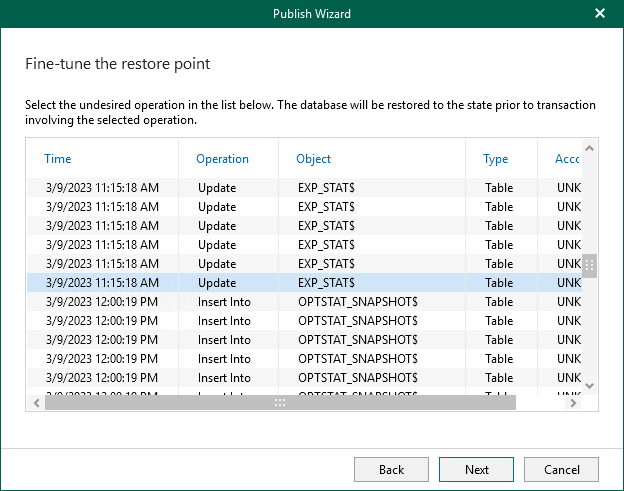Click the horizontal scrollbar thumb
The height and width of the screenshot is (491, 624).
(280, 402)
